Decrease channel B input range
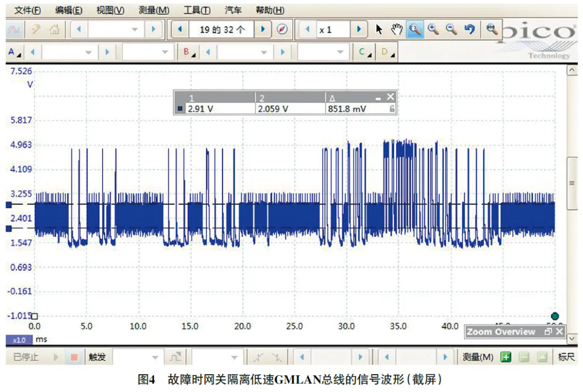 pyautogui.click(x=208, y=52)
